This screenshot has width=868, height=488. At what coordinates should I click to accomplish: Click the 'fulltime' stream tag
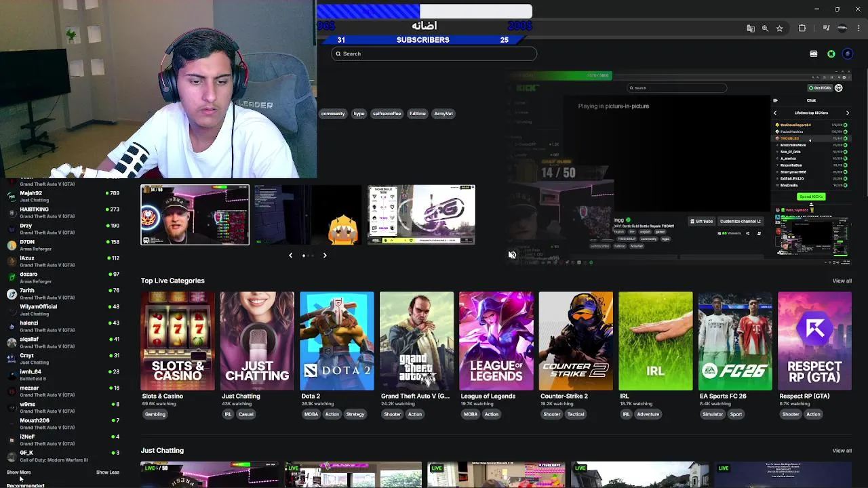coord(418,114)
